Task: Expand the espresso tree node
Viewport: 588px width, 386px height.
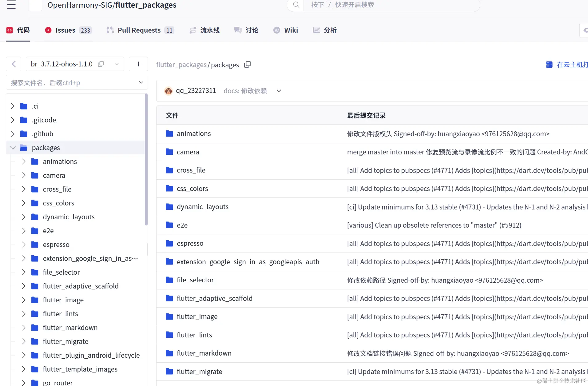Action: (24, 245)
